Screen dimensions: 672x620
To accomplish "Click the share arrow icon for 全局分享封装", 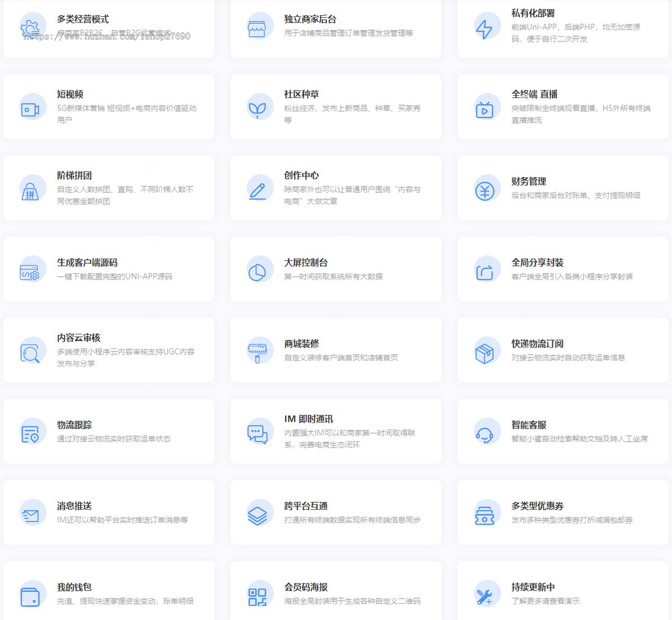I will (x=484, y=272).
